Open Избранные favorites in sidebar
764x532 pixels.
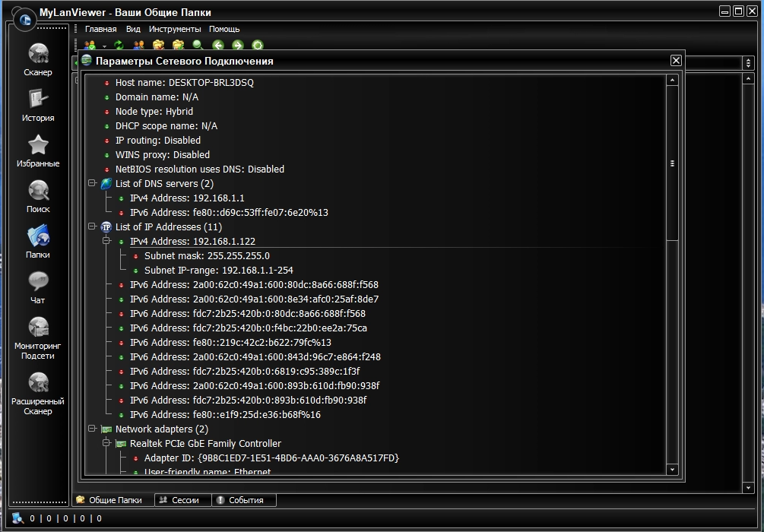click(x=38, y=151)
